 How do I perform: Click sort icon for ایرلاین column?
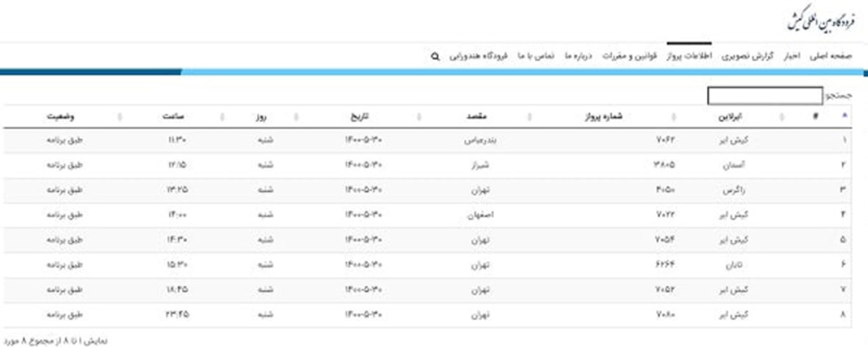pyautogui.click(x=782, y=117)
